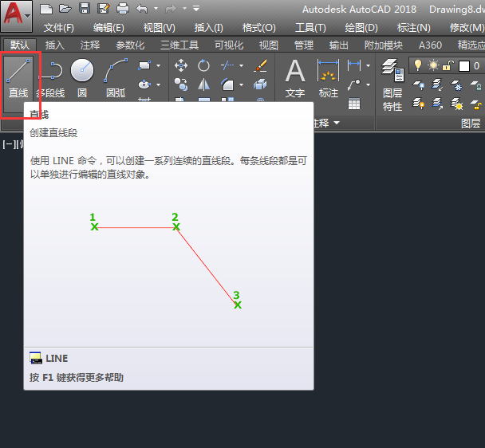The width and height of the screenshot is (485, 448).
Task: Activate the Move tool icon
Action: [181, 65]
